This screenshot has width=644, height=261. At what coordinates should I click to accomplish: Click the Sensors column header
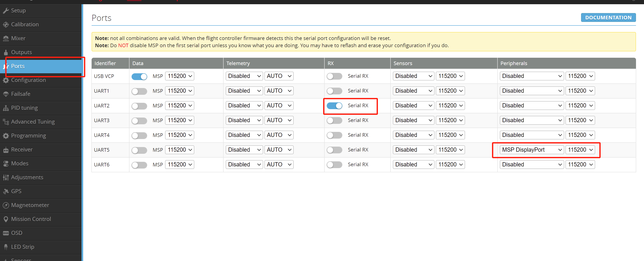click(x=444, y=63)
